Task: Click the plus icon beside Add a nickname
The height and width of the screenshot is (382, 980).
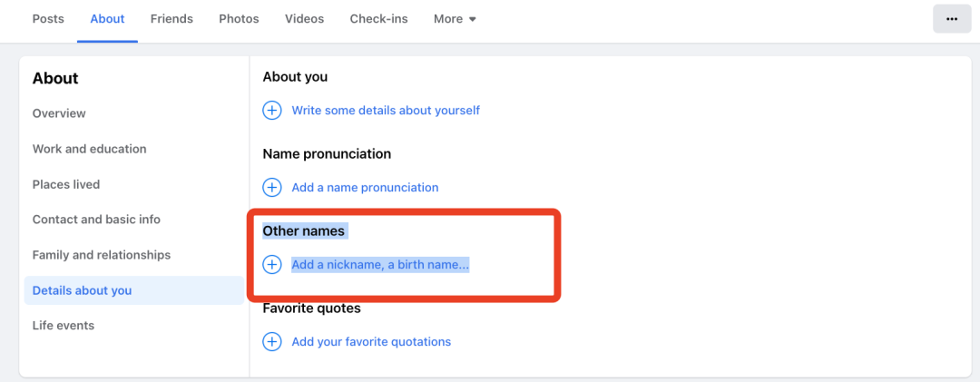Action: point(272,264)
